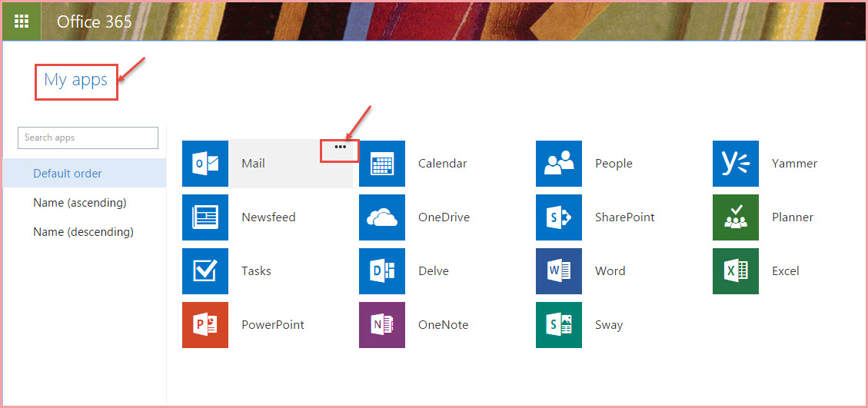Open the Newsfeed tile icon
This screenshot has width=868, height=408.
coord(205,217)
